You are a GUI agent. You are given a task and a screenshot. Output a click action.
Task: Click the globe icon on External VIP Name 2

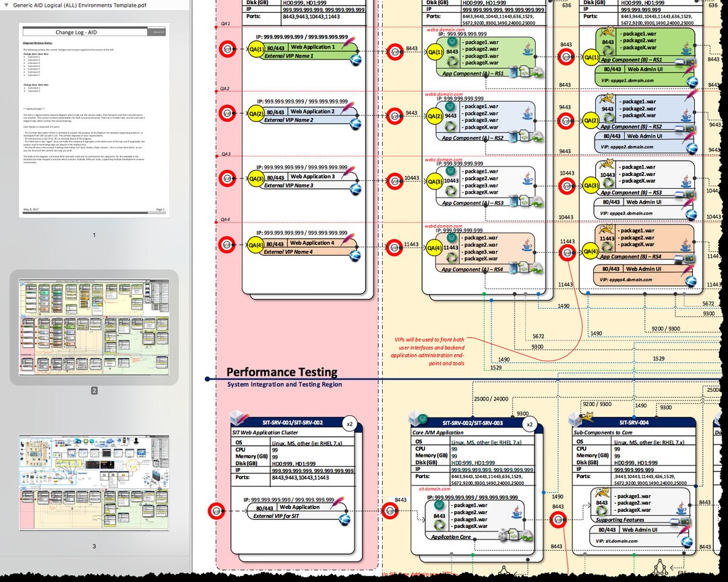tap(355, 124)
